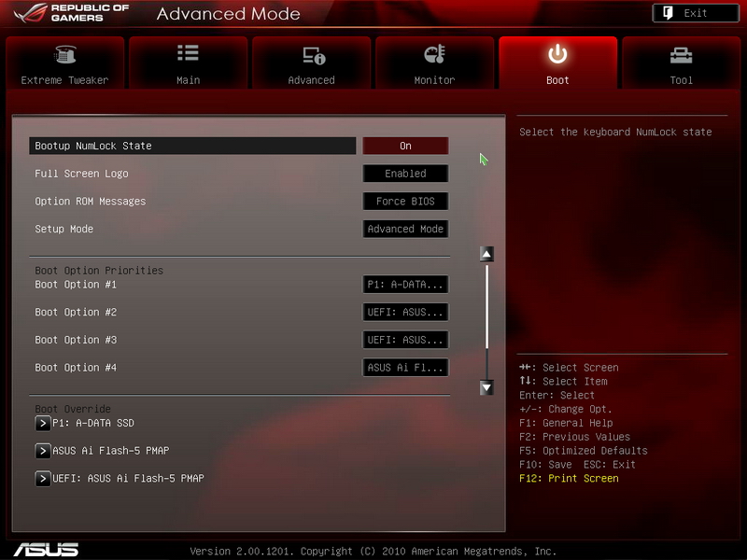
Task: Click the F5: Optimized Defaults hint
Action: 583,451
